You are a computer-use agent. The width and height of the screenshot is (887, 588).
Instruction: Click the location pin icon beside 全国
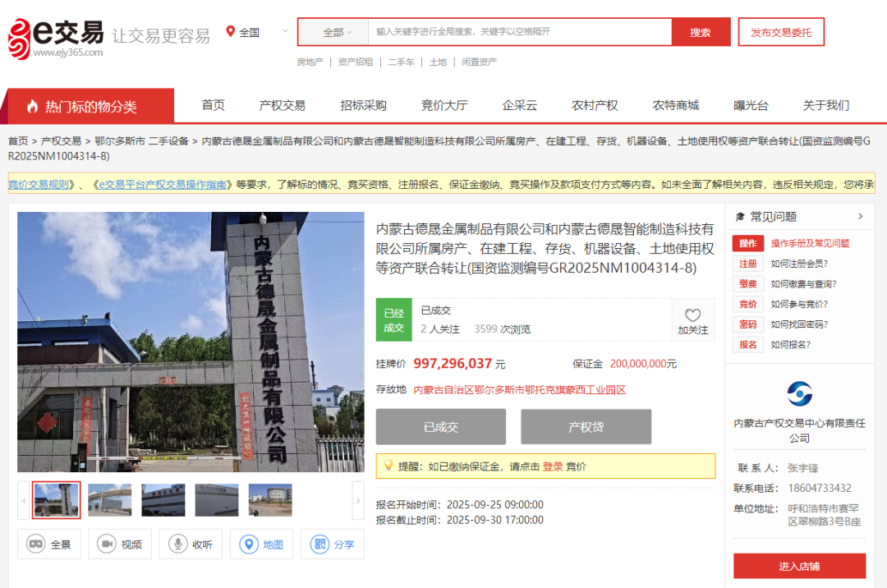point(230,32)
